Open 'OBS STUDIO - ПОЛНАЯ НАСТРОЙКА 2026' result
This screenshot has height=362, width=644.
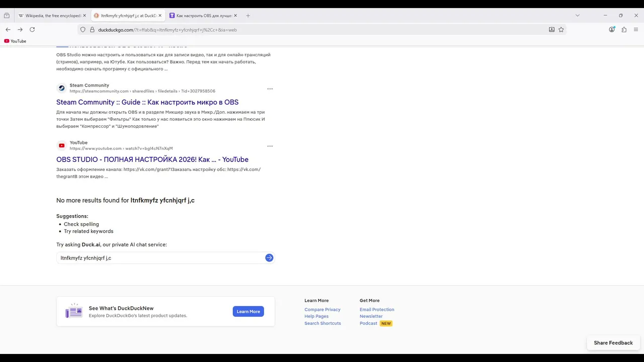[152, 159]
